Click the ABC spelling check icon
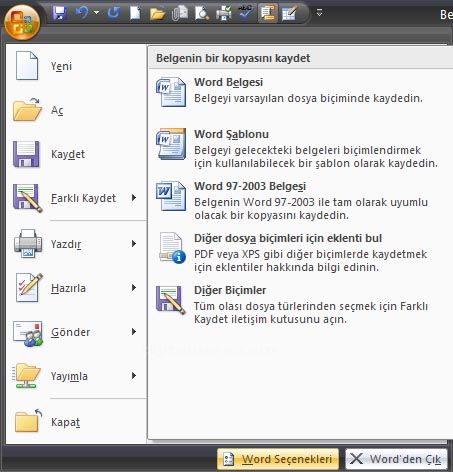The image size is (453, 472). [x=246, y=13]
